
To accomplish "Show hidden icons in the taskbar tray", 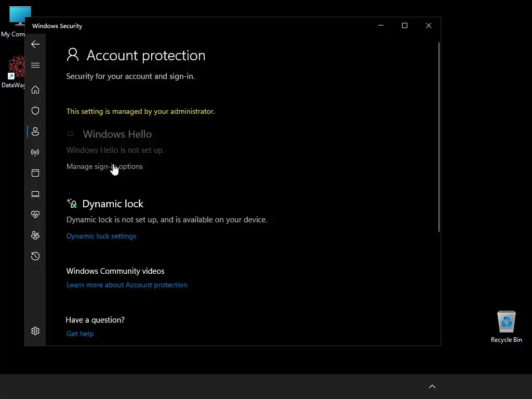I will [432, 387].
